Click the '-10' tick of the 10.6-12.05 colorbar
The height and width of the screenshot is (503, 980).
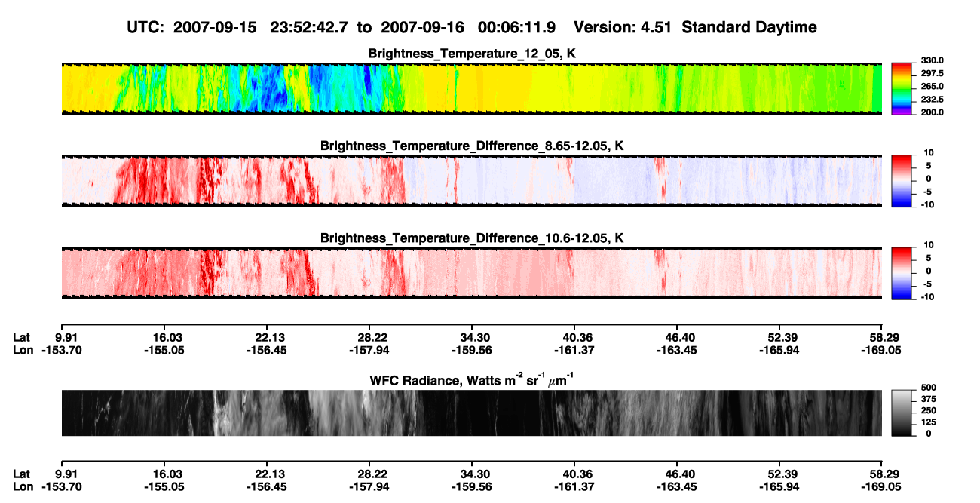(929, 298)
